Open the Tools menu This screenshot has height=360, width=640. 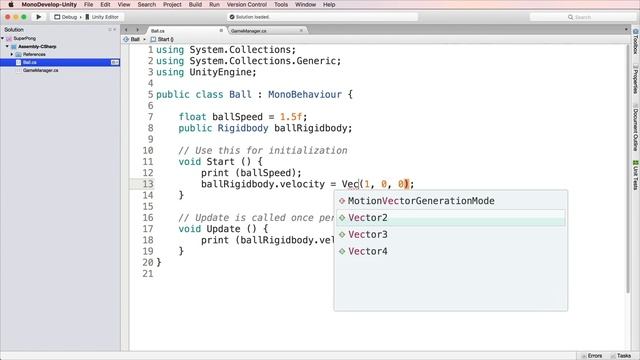click(x=281, y=4)
